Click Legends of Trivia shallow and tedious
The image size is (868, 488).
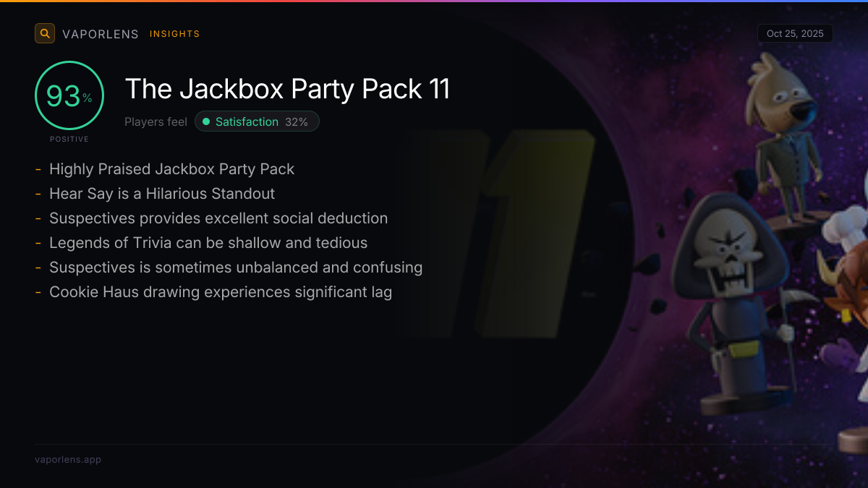pyautogui.click(x=208, y=243)
